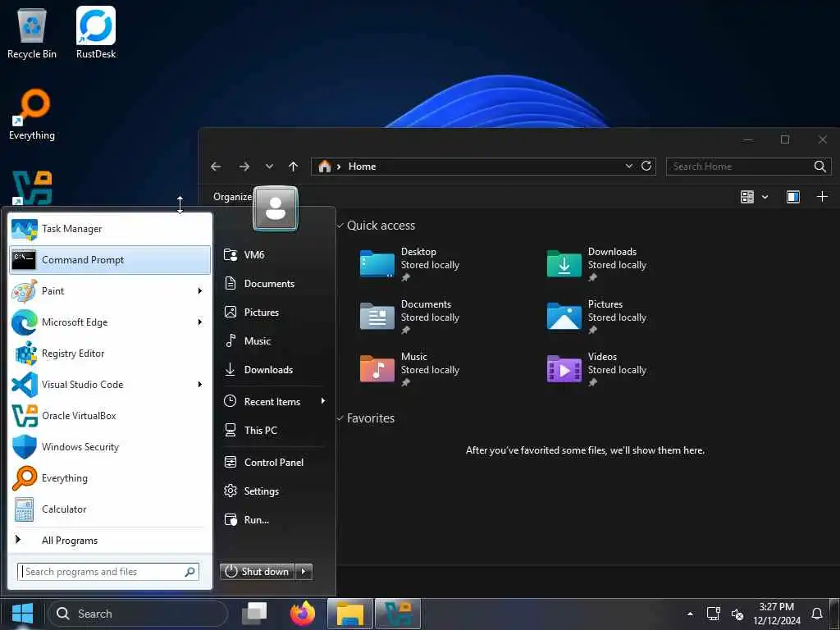Open Control Panel from the Start menu
The height and width of the screenshot is (630, 840).
[273, 463]
